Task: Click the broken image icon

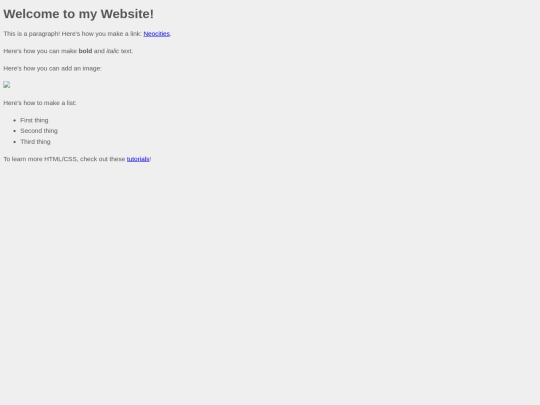Action: [x=7, y=85]
